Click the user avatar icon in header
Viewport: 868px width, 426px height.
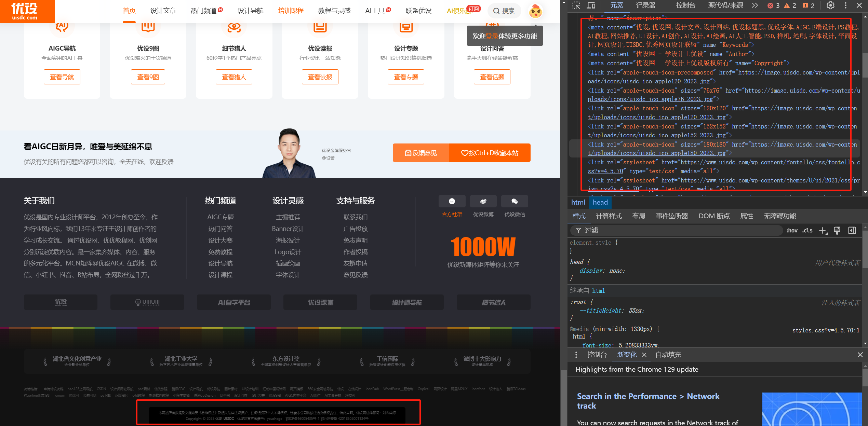535,11
